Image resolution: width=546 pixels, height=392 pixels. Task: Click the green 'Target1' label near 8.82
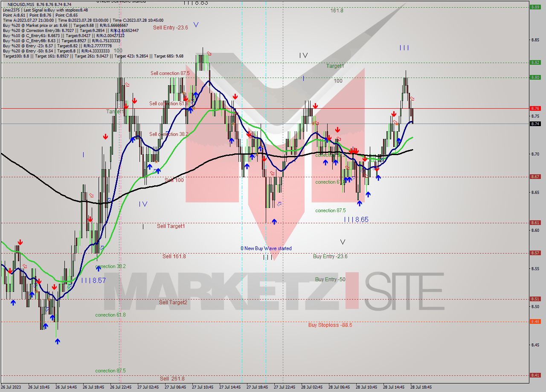pos(335,66)
